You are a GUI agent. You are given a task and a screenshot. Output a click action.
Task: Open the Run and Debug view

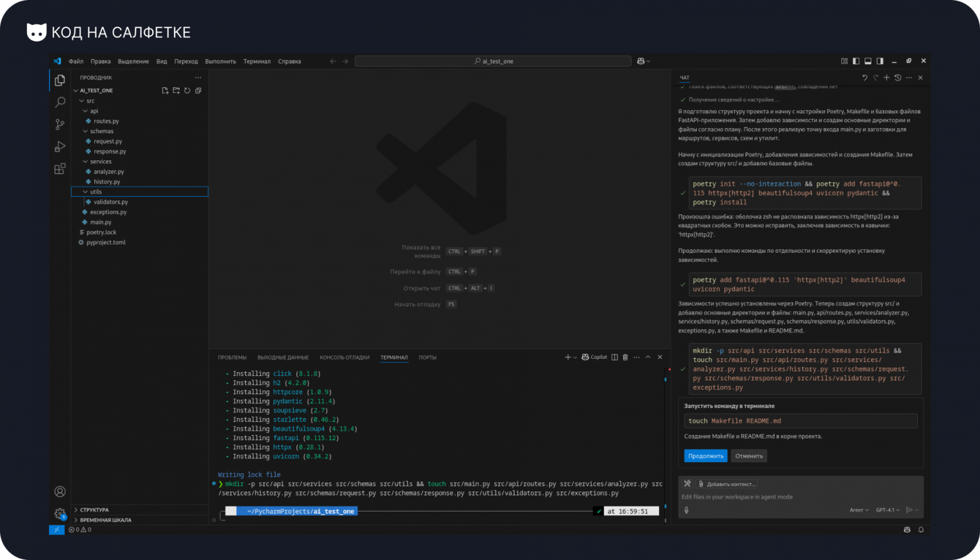click(60, 146)
